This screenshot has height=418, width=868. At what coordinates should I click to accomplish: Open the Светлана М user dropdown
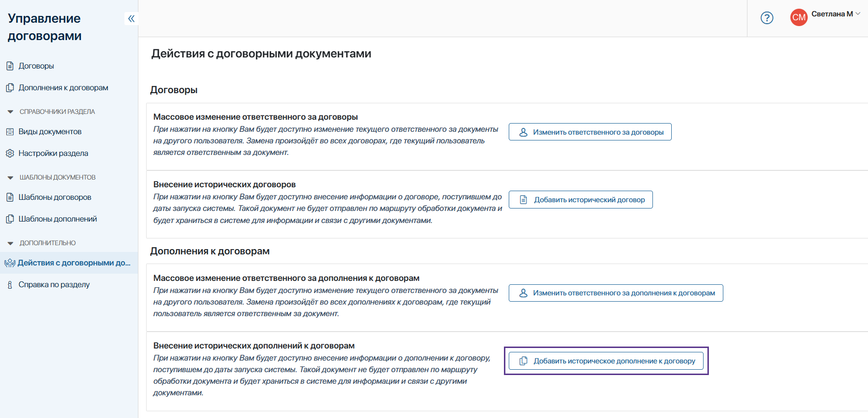pyautogui.click(x=857, y=14)
